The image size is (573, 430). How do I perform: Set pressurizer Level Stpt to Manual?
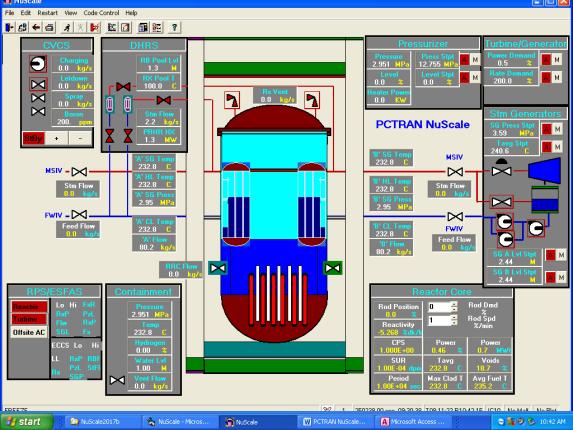click(x=475, y=77)
